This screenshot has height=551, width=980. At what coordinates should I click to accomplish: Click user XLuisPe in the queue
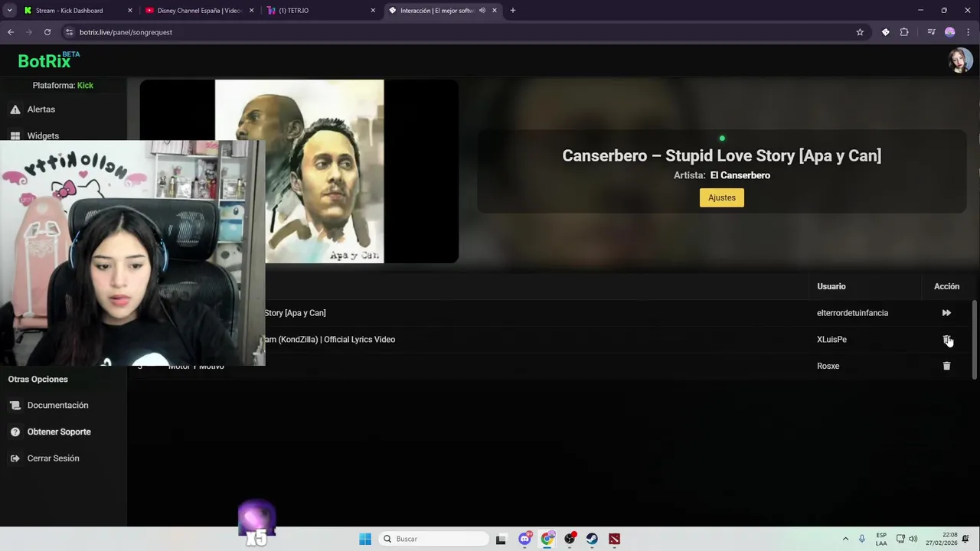[x=831, y=339]
